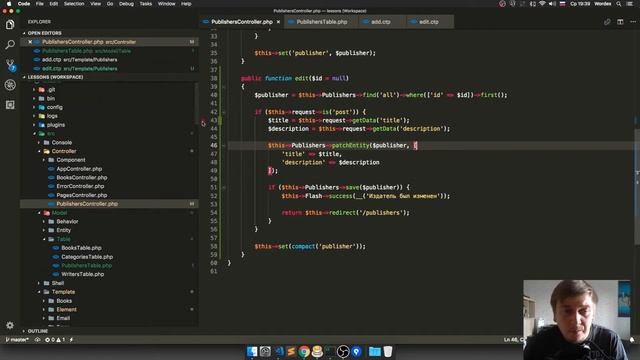The width and height of the screenshot is (640, 360).
Task: Open Visual Studio Code from the Dock
Action: tap(279, 351)
